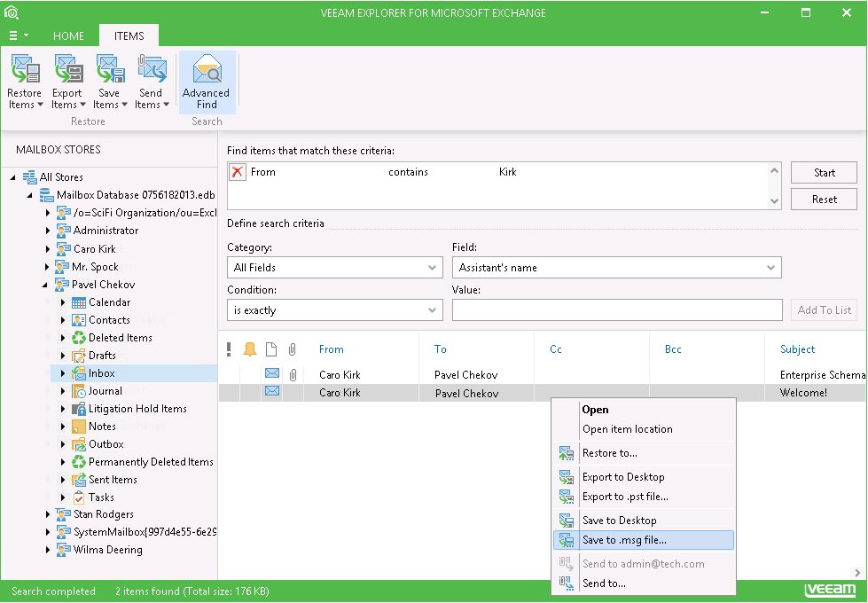
Task: Expand the Caro Kirk mailbox node
Action: [x=47, y=249]
